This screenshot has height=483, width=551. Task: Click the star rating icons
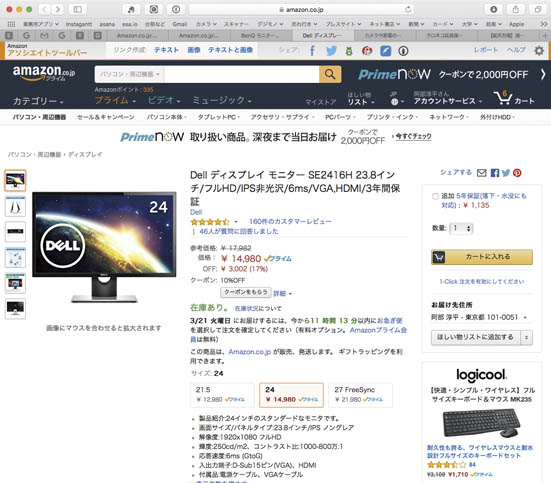pyautogui.click(x=210, y=222)
